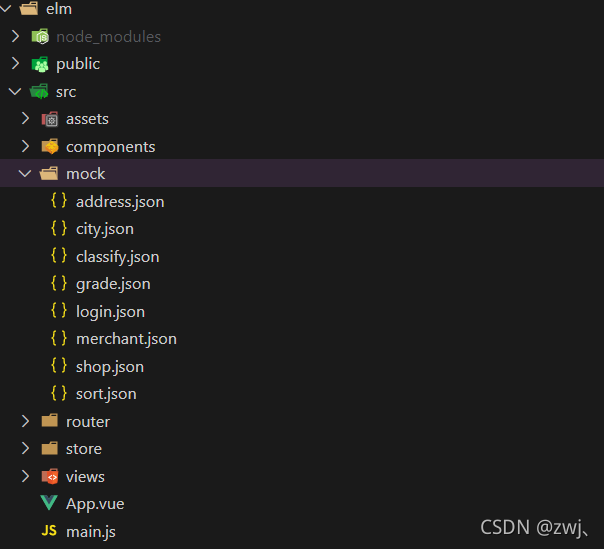Image resolution: width=604 pixels, height=549 pixels.
Task: Click the src folder icon
Action: 39,92
